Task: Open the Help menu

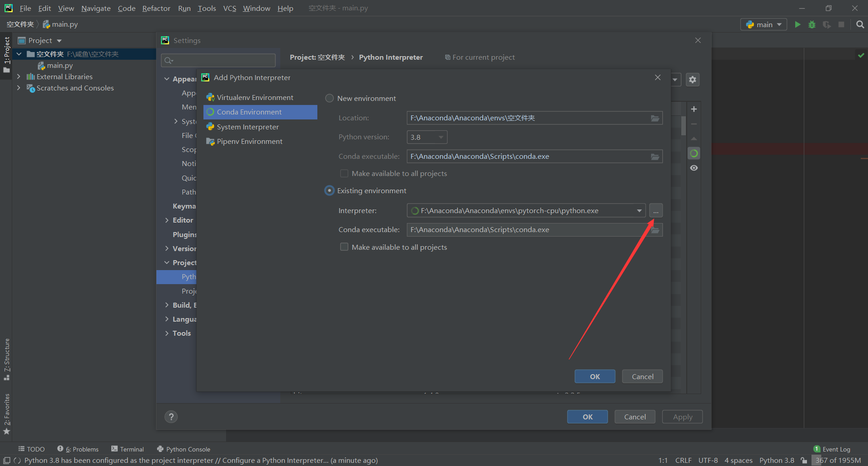Action: coord(285,8)
